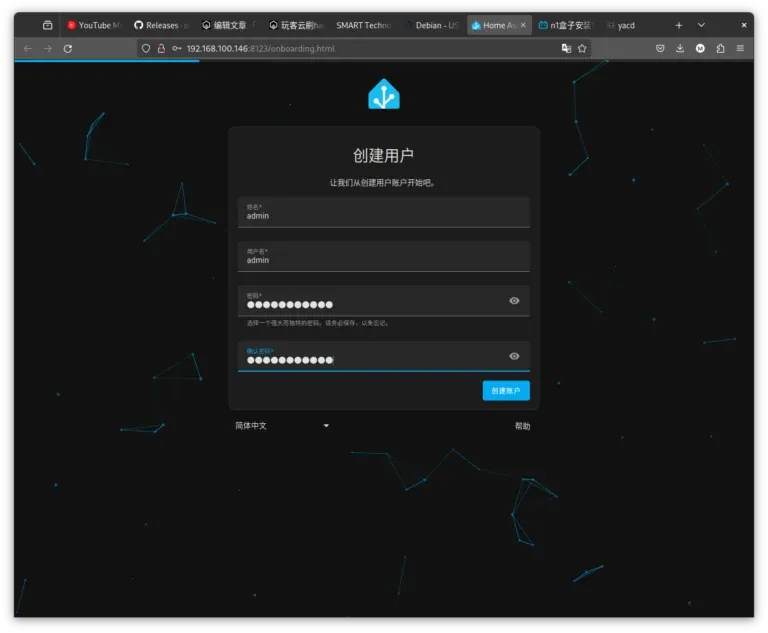Translate this page via translate icon

[x=566, y=49]
